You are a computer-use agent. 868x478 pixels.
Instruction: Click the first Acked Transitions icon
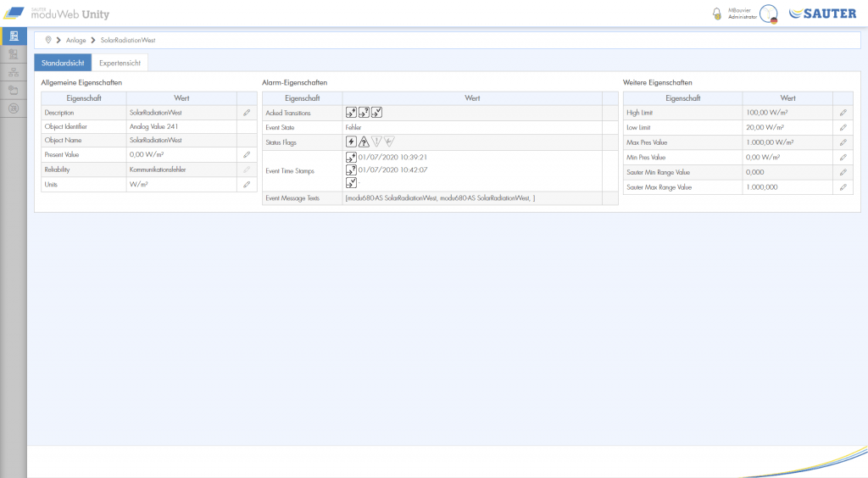(351, 113)
